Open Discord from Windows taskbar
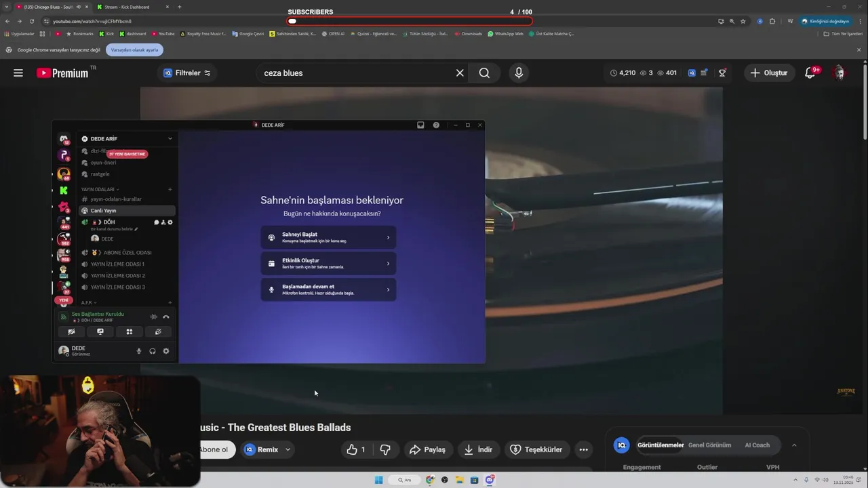Viewport: 868px width, 488px height. [490, 480]
